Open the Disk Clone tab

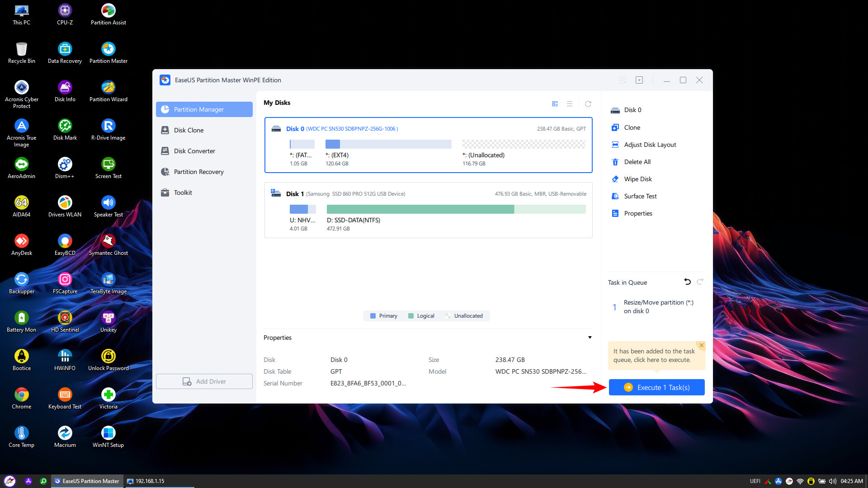click(189, 130)
